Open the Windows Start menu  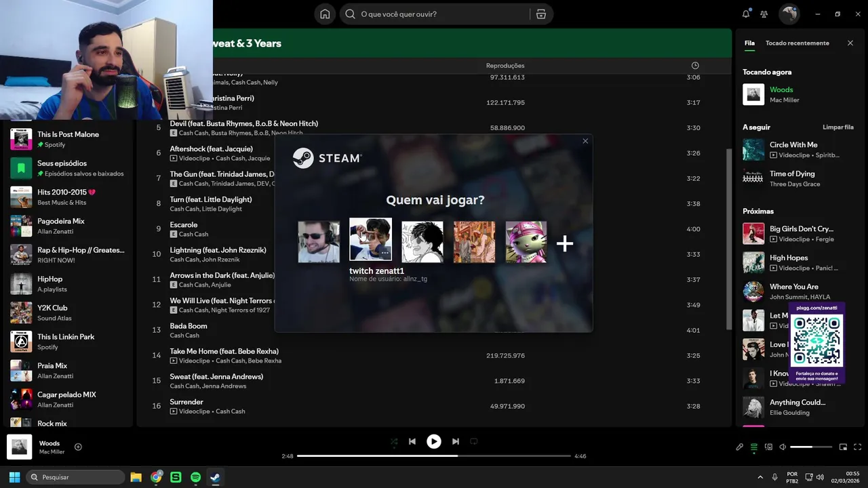point(14,477)
